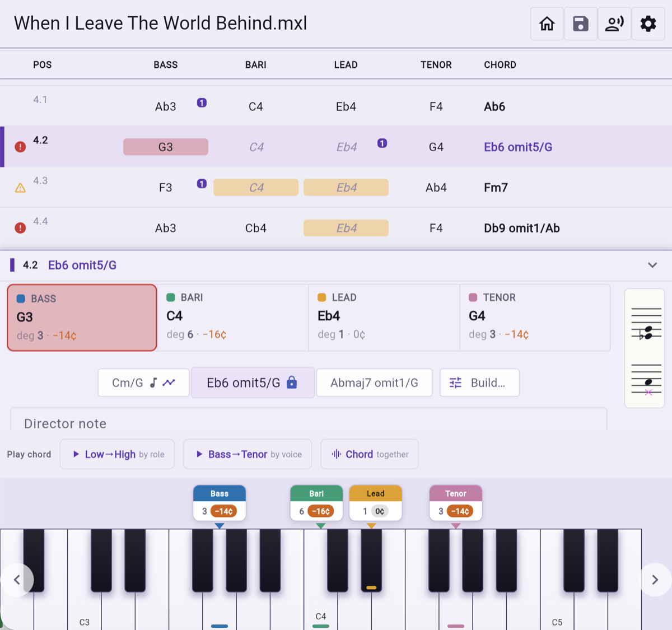This screenshot has height=630, width=672.
Task: Open the staff notation preview
Action: coord(645,348)
